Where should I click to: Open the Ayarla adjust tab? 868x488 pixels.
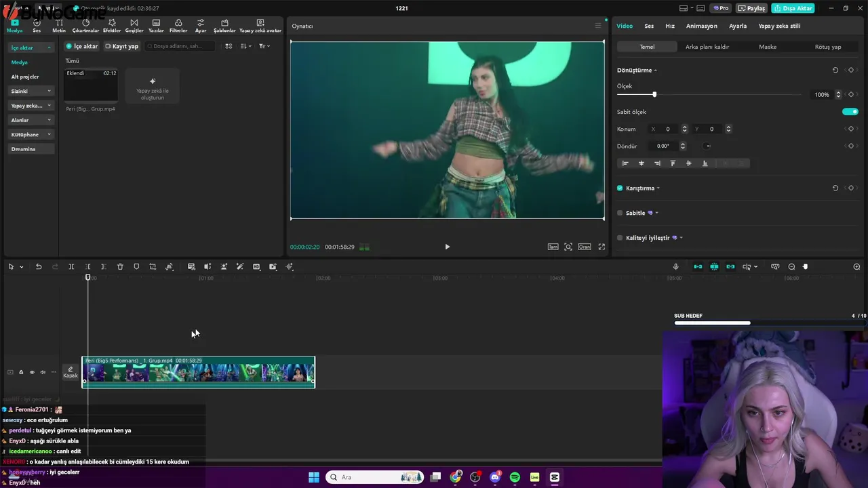(738, 26)
